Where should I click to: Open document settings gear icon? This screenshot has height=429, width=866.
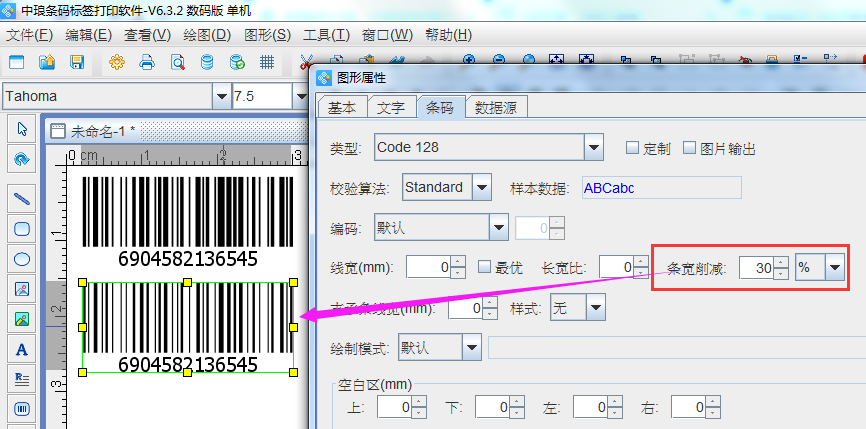pyautogui.click(x=117, y=62)
